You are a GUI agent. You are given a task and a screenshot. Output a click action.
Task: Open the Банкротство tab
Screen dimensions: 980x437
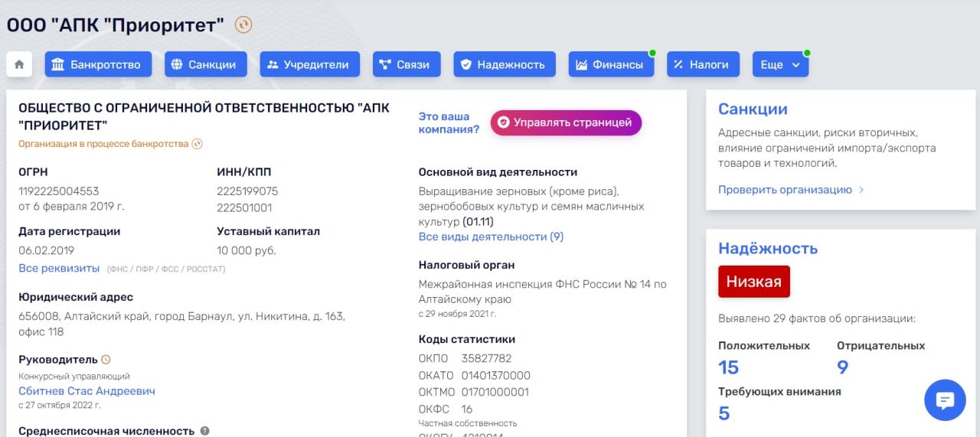pyautogui.click(x=98, y=64)
